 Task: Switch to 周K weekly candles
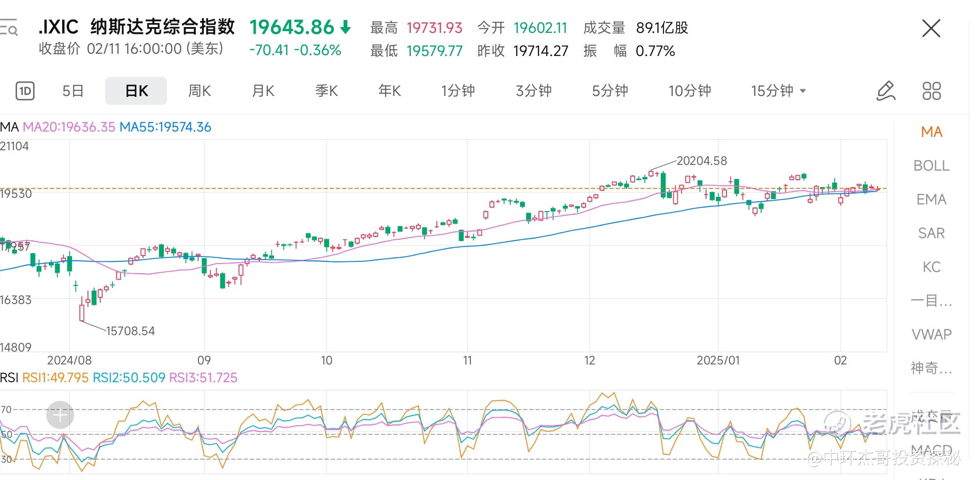pyautogui.click(x=199, y=91)
